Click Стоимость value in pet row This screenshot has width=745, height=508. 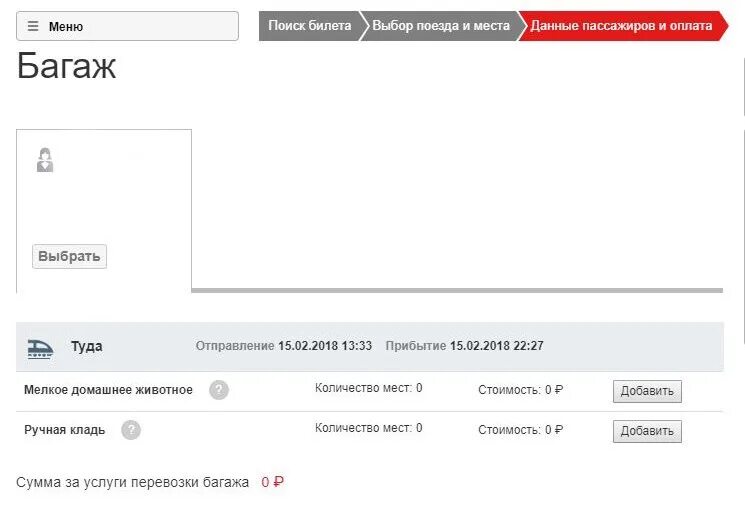(x=520, y=390)
